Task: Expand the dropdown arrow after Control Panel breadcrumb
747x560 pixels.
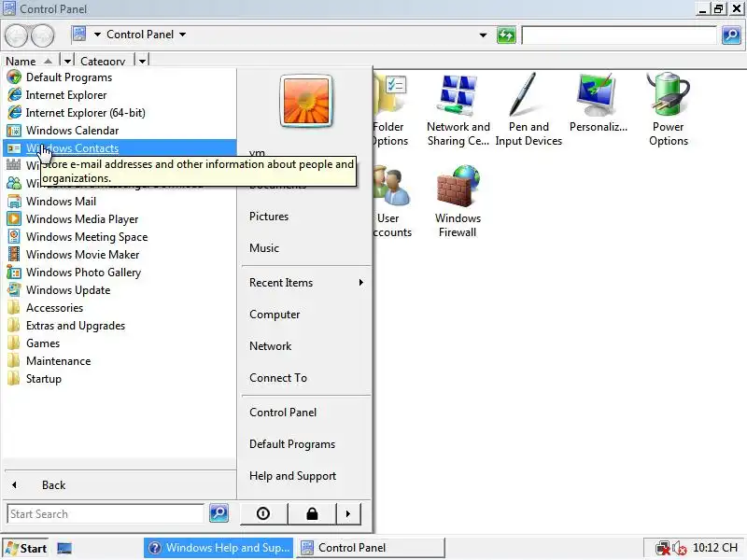Action: [182, 35]
